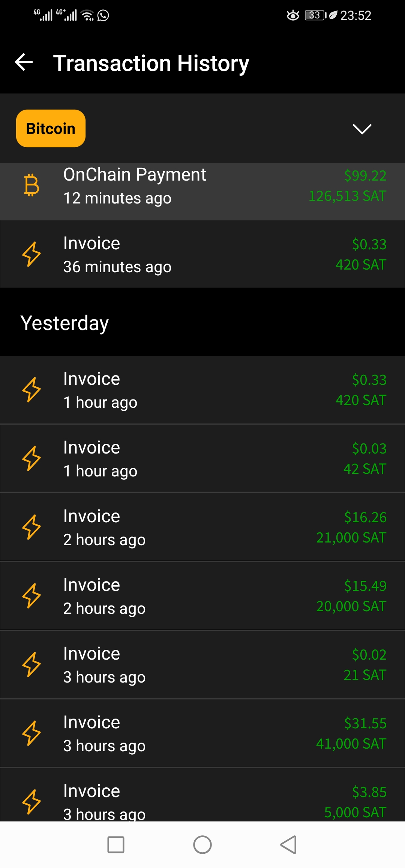
Task: Open the invoice from 36 minutes ago
Action: tap(202, 254)
